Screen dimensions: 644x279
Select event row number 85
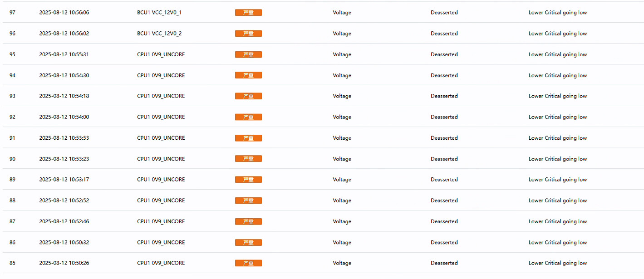12,263
